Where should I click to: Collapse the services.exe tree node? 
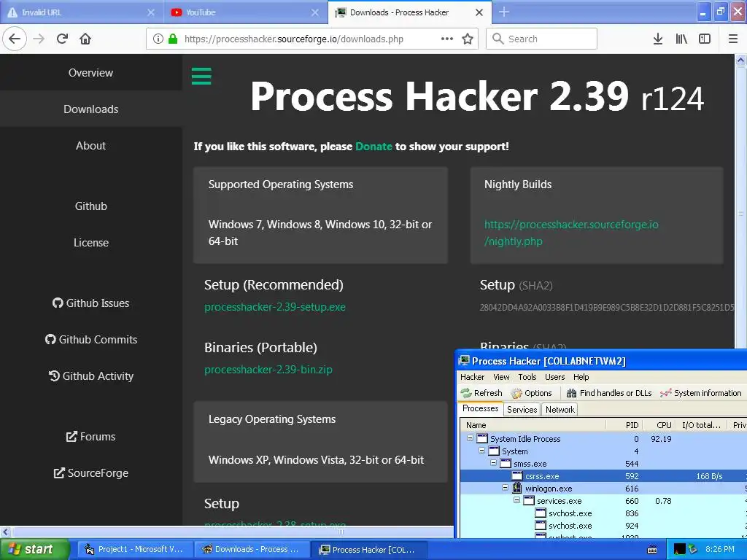(517, 500)
